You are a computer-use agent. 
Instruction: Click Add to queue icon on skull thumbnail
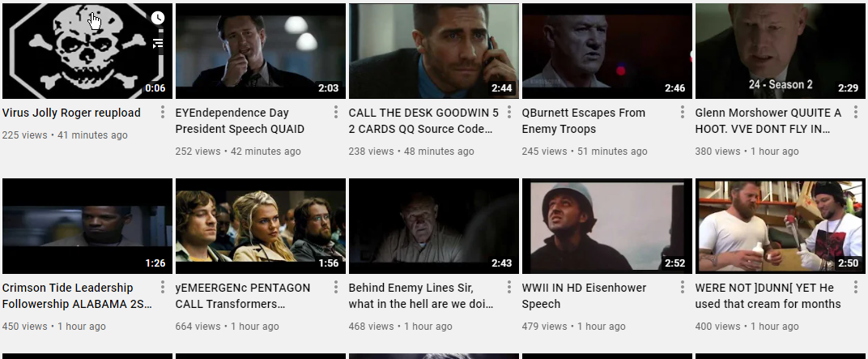[x=158, y=42]
